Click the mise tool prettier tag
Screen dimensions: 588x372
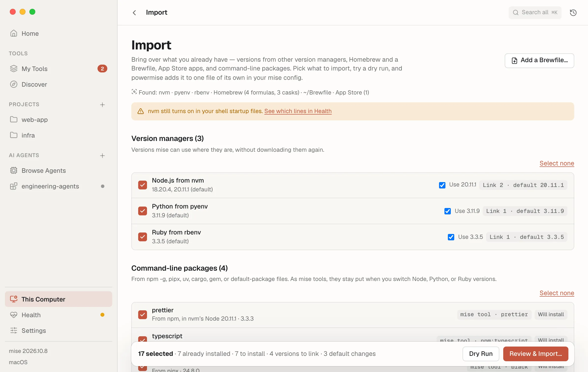pos(494,314)
